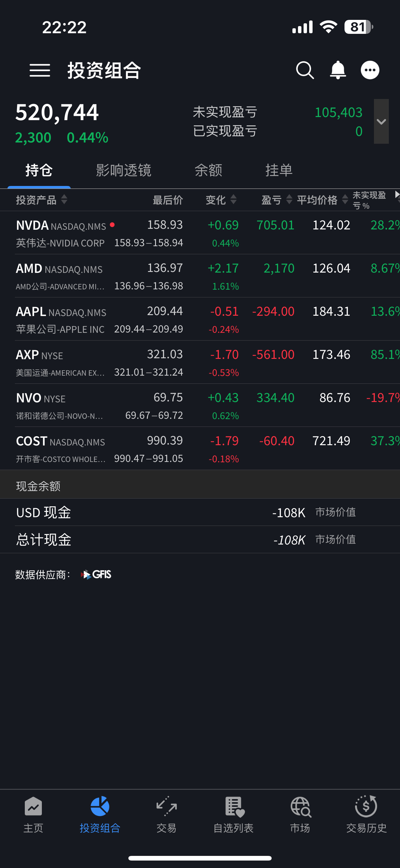Screen dimensions: 400x868
Task: Tap the USD 现金 row
Action: [200, 512]
